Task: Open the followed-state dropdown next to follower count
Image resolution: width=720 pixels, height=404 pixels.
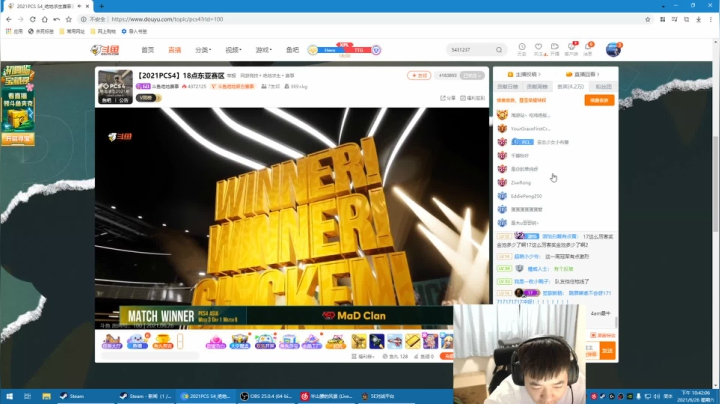Action: 472,75
